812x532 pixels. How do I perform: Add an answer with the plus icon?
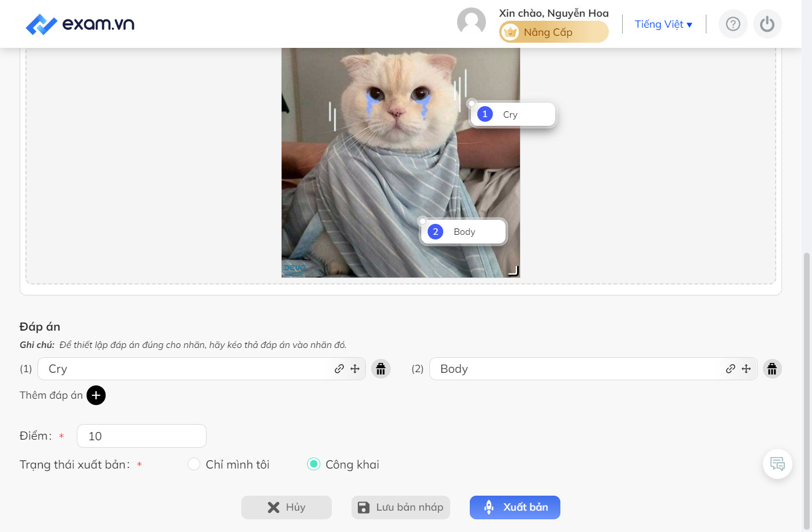tap(96, 395)
